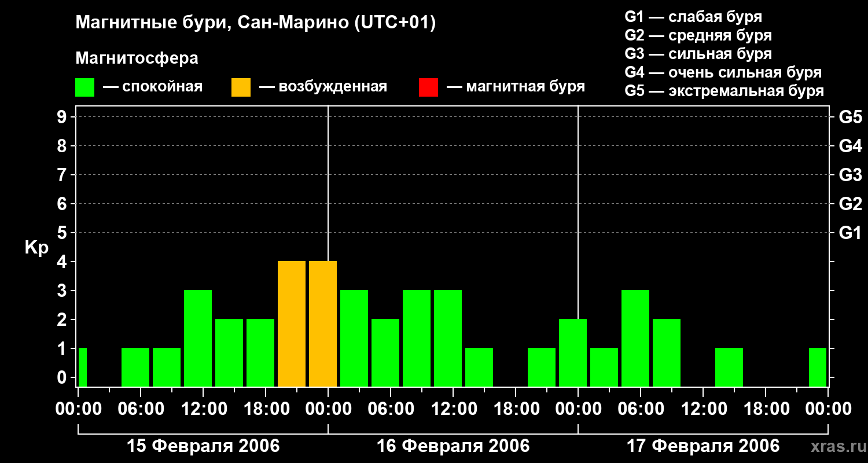
Task: Click the '18:00' tick label for 16 February
Action: (516, 409)
